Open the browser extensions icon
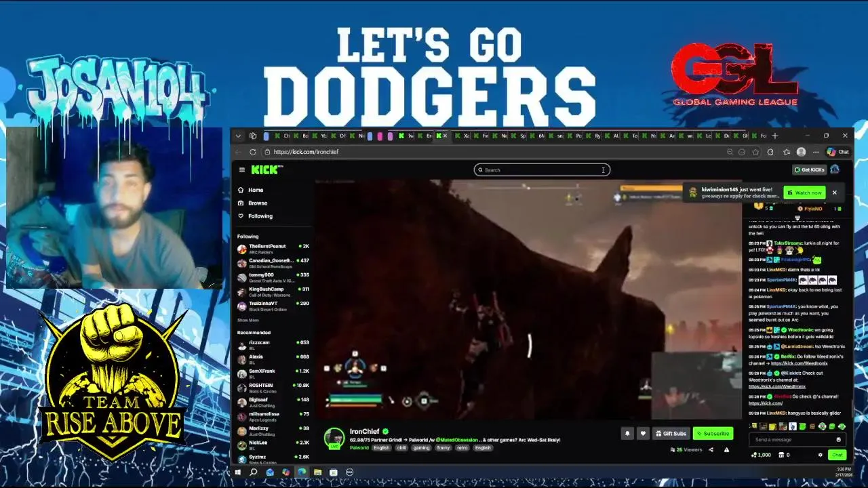Screen dimensions: 868x488 [x=770, y=152]
